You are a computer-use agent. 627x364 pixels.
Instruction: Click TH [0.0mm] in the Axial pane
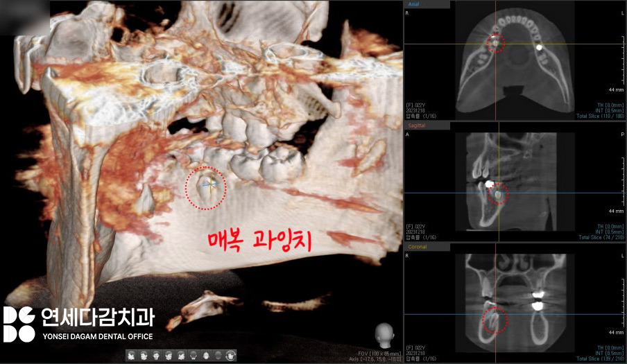(610, 105)
